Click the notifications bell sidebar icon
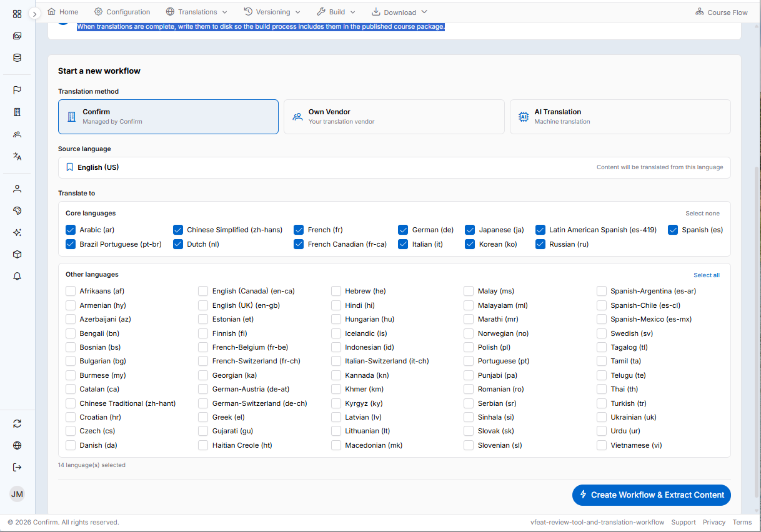The image size is (761, 532). [x=17, y=276]
